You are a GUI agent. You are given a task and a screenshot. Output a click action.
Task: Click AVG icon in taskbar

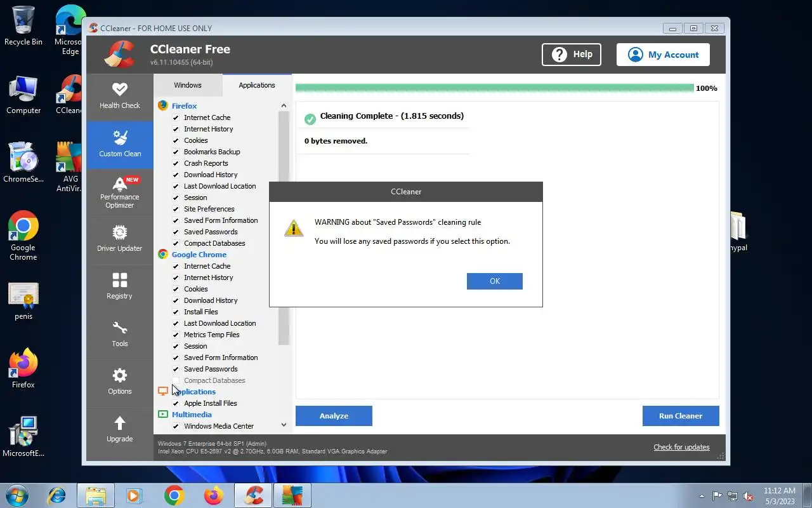pyautogui.click(x=292, y=495)
